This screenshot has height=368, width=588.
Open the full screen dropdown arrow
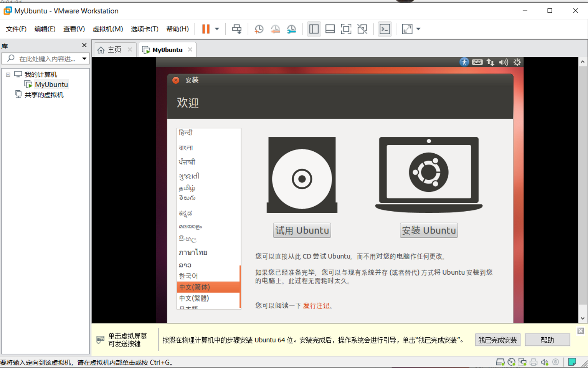click(x=418, y=29)
